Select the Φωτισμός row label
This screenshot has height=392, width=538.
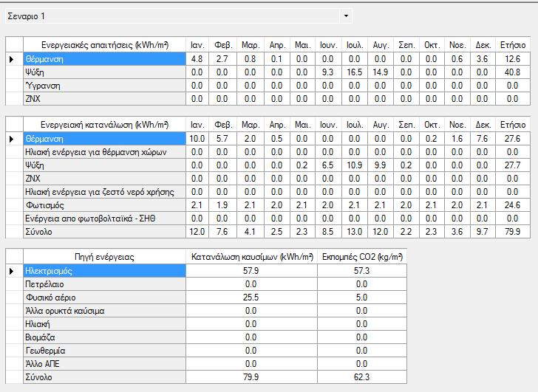pos(105,205)
